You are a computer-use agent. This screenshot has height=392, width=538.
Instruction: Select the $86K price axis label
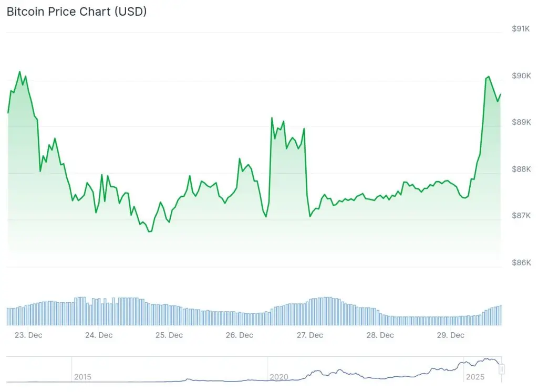[x=521, y=262]
